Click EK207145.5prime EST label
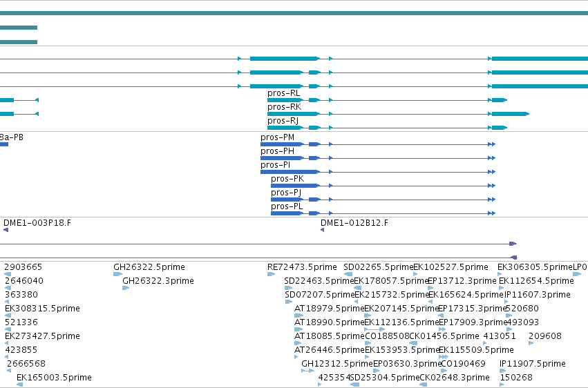Image resolution: width=588 pixels, height=388 pixels. (x=401, y=309)
